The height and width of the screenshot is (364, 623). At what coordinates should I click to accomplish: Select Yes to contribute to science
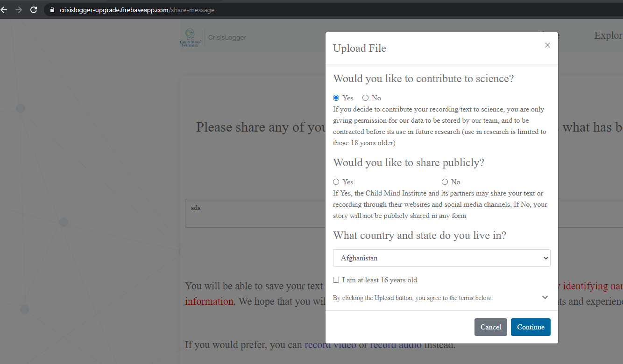pyautogui.click(x=336, y=98)
